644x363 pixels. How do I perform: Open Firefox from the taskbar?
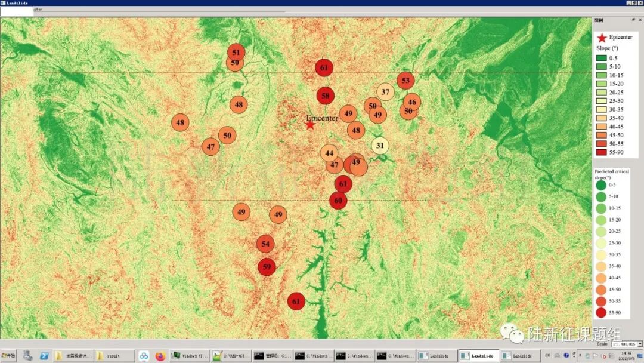[160, 356]
